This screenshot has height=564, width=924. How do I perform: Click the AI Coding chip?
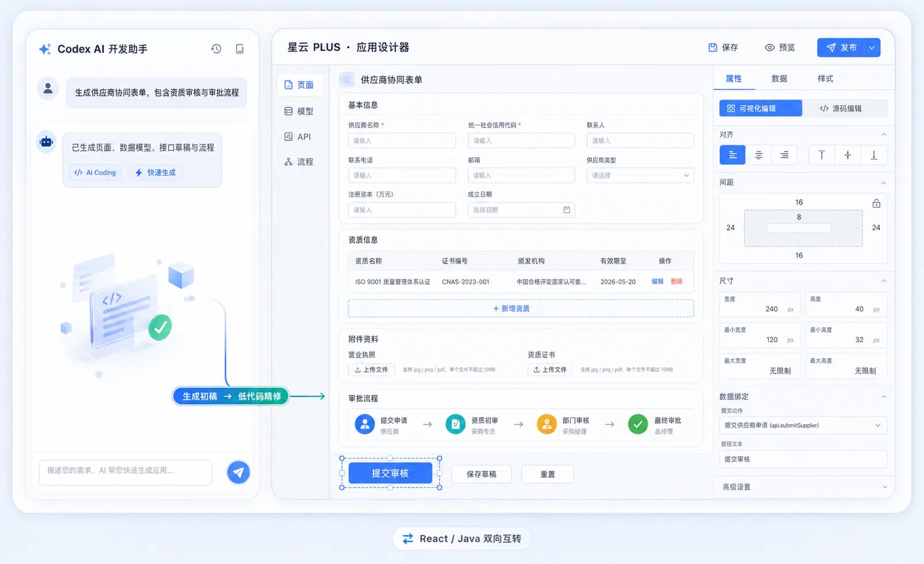pos(95,172)
